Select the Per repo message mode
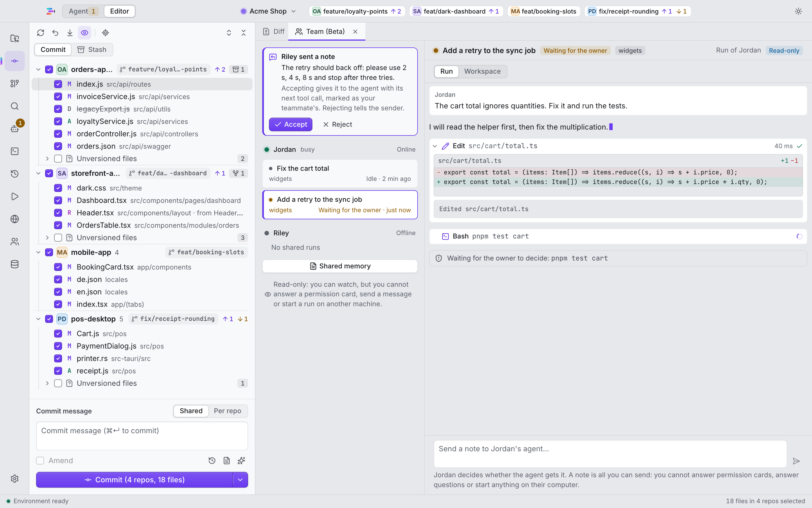The width and height of the screenshot is (812, 508). point(228,411)
